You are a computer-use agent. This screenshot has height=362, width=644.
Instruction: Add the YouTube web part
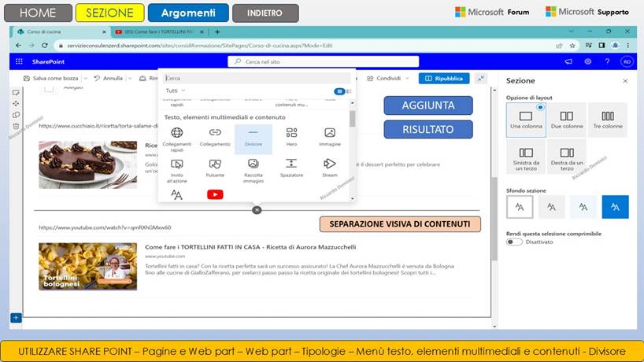[215, 194]
